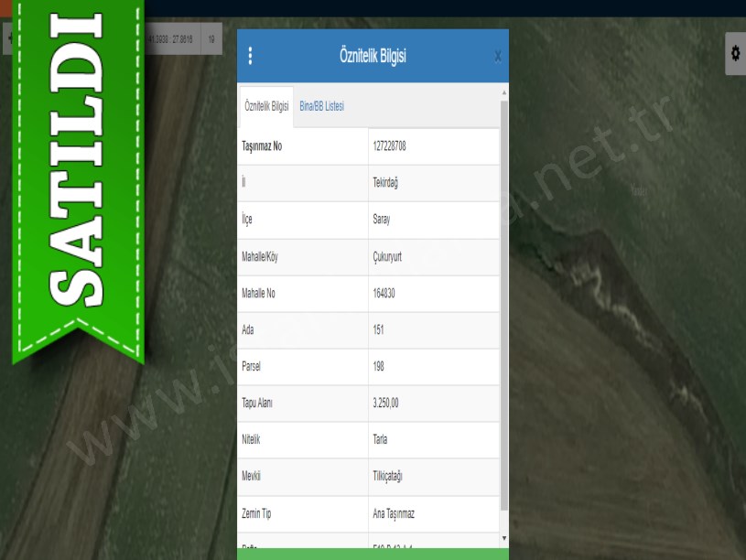The image size is (746, 560).
Task: Click the green SATILDI banner
Action: pyautogui.click(x=77, y=174)
